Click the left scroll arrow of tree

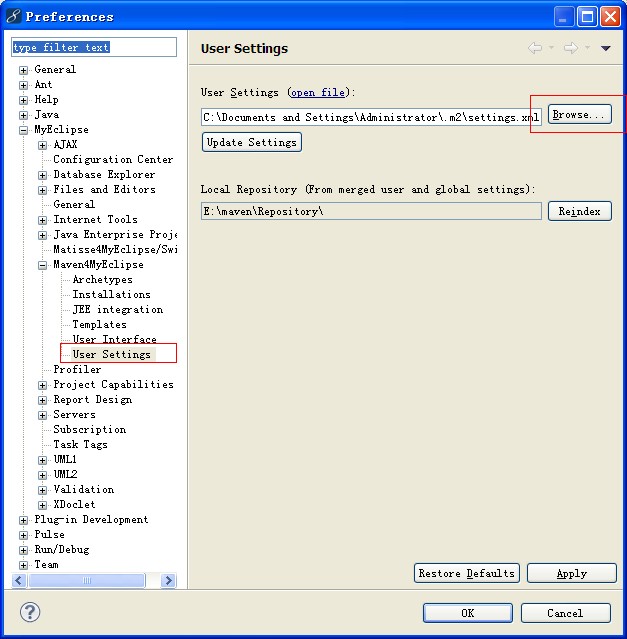19,580
